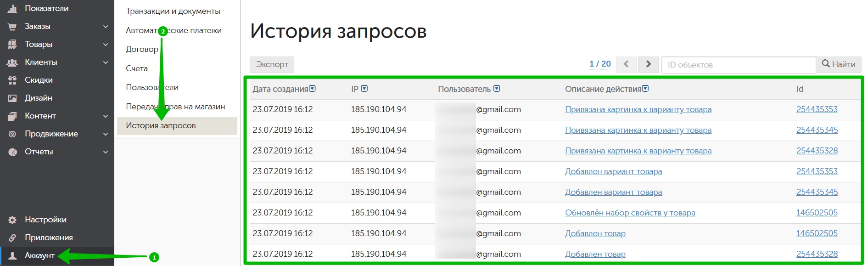Open Пользователь column filter dropdown
Screen dimensions: 868x266
497,89
